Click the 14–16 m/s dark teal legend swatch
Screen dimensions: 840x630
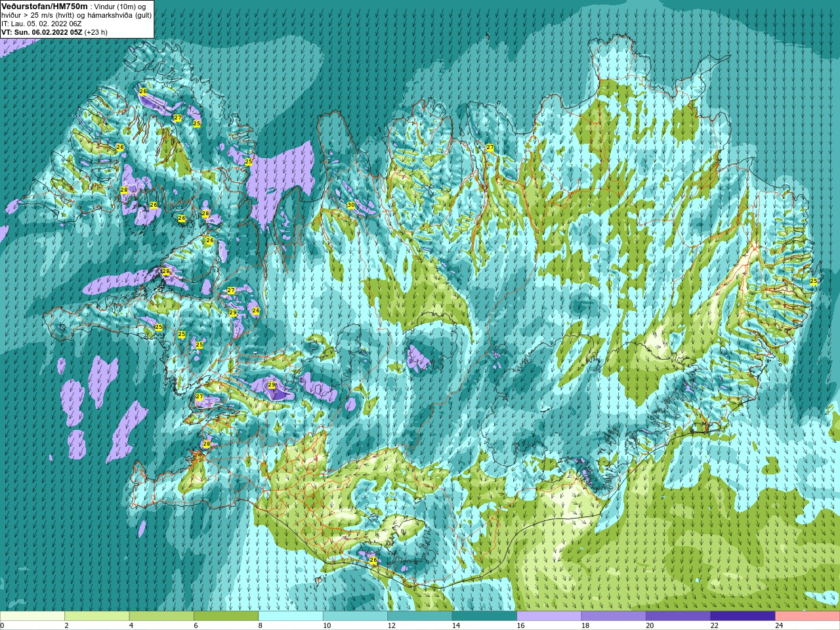(484, 616)
